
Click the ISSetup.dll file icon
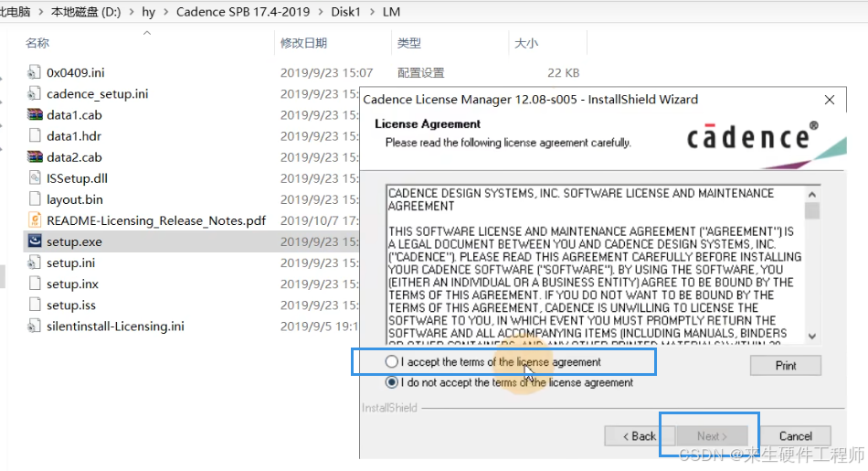35,177
